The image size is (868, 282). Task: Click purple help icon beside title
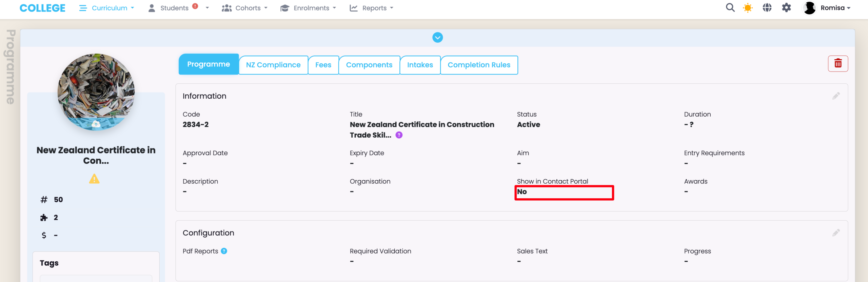(x=399, y=135)
